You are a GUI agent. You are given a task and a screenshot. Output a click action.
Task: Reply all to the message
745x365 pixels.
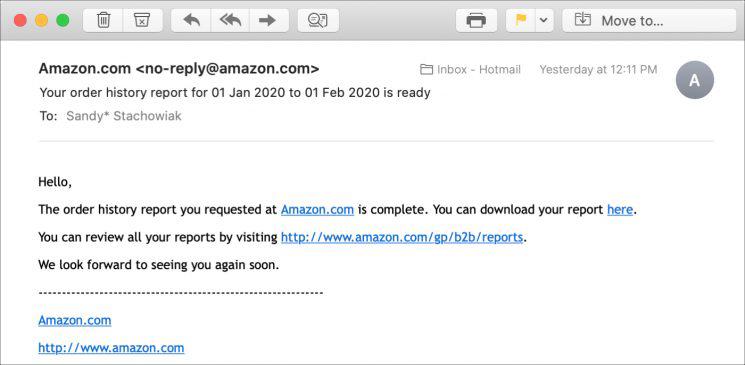click(x=230, y=20)
